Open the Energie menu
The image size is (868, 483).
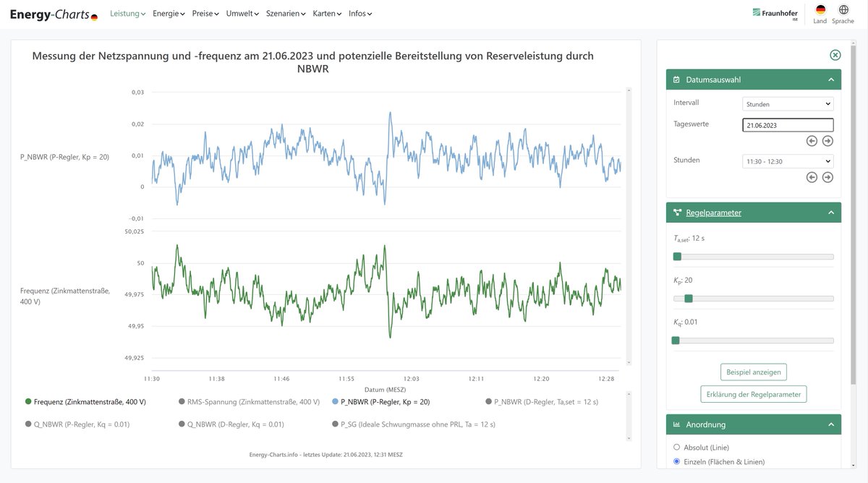(x=169, y=14)
